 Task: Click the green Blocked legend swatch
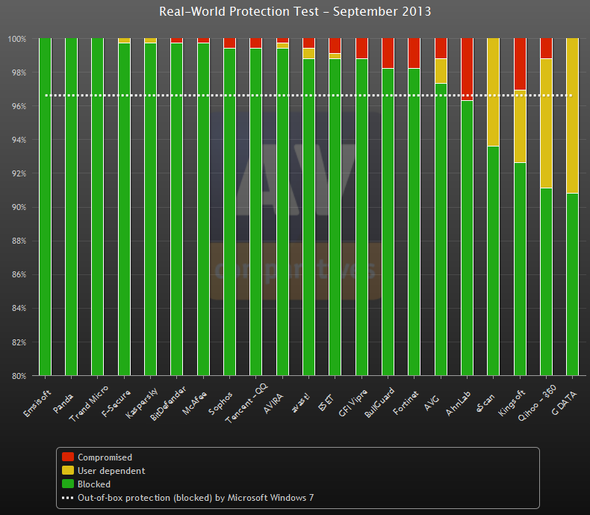coord(68,484)
